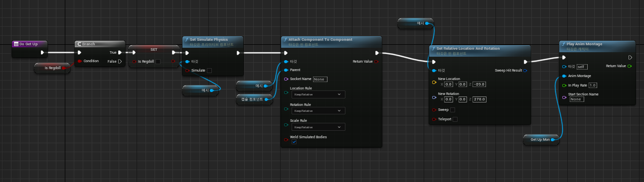Image resolution: width=644 pixels, height=182 pixels.
Task: Click the Socket Name pin on Attach node
Action: tap(286, 79)
